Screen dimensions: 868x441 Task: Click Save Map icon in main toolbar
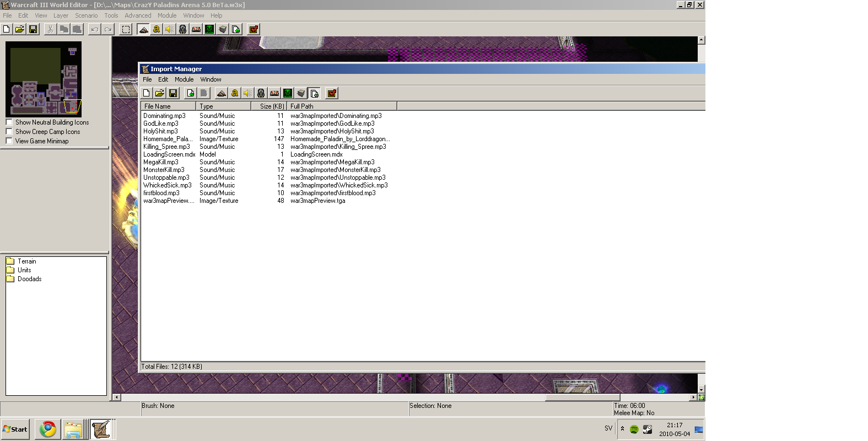pyautogui.click(x=33, y=29)
